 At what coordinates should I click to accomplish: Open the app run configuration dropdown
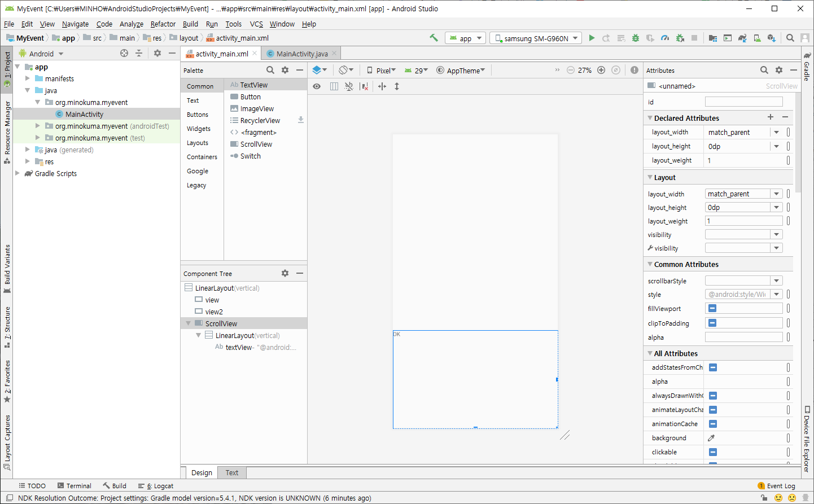click(x=465, y=38)
